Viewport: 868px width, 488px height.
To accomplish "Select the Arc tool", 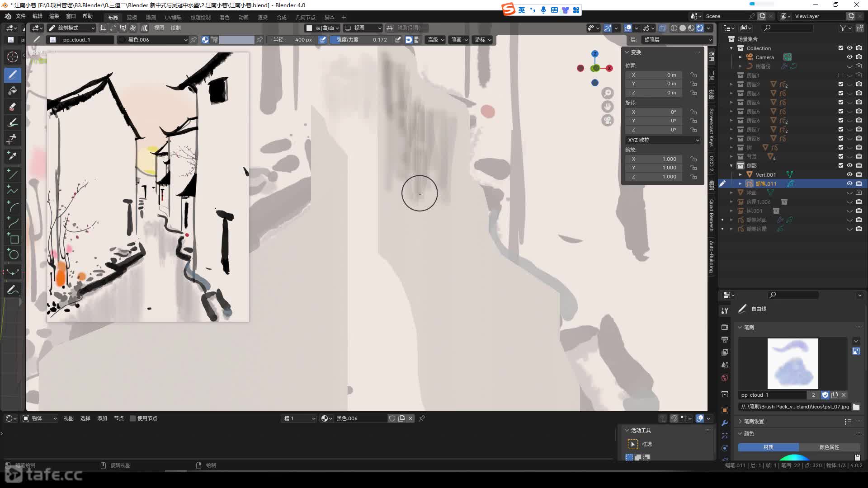I will coord(13,206).
